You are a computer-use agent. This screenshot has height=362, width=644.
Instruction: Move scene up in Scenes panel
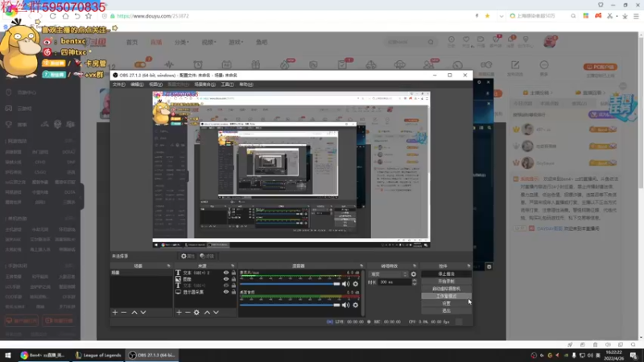pyautogui.click(x=134, y=312)
